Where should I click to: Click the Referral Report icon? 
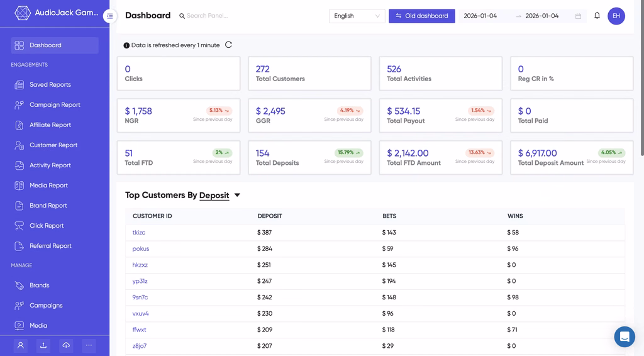click(x=19, y=245)
